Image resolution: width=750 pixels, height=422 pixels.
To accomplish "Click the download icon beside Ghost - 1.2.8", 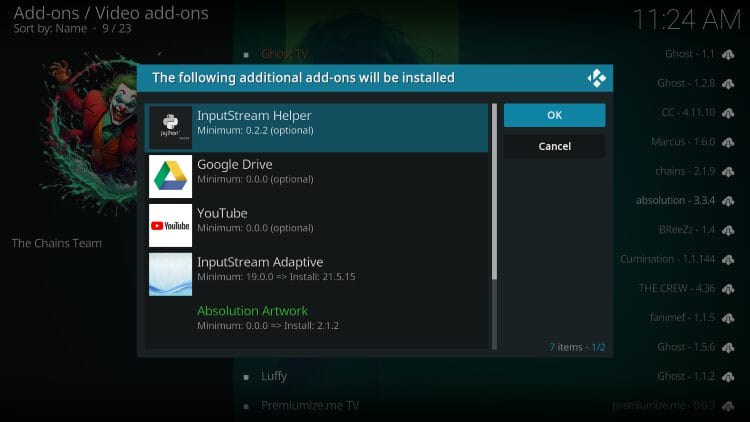I will coord(728,84).
